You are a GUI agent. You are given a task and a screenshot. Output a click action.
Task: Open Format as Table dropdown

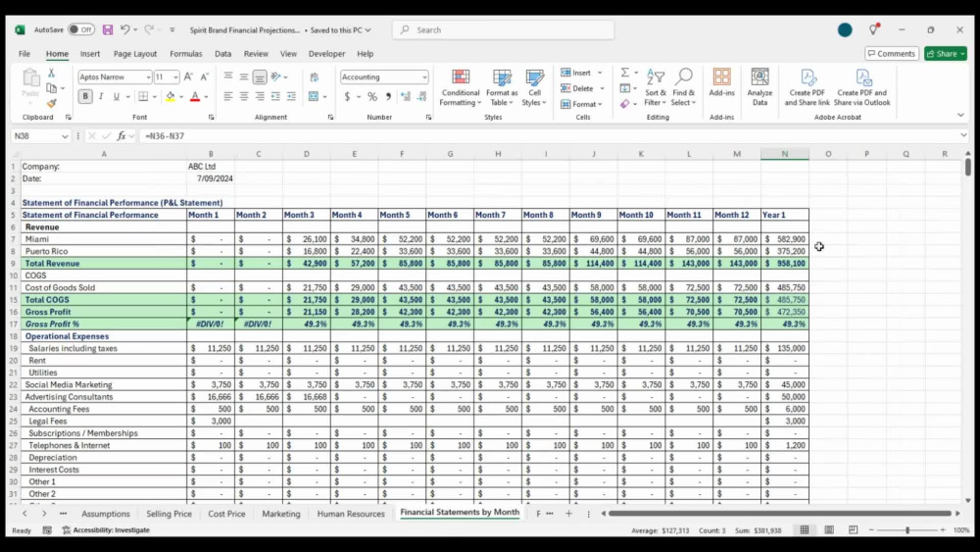click(x=501, y=87)
